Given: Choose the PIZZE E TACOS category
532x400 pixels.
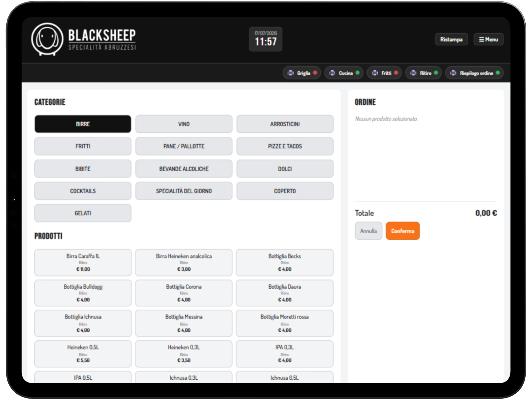Looking at the screenshot, I should [285, 146].
